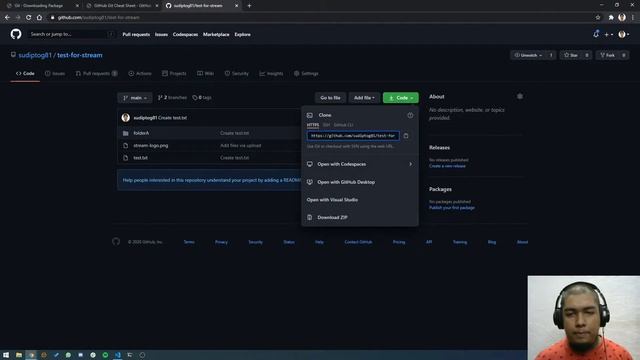Choose Open with GitHub Desktop
The width and height of the screenshot is (640, 360).
[x=346, y=182]
